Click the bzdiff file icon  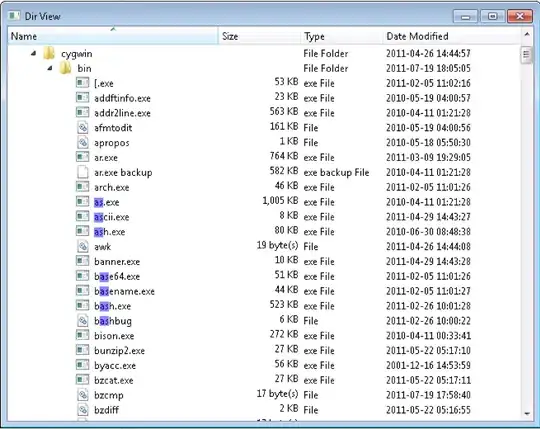click(83, 409)
